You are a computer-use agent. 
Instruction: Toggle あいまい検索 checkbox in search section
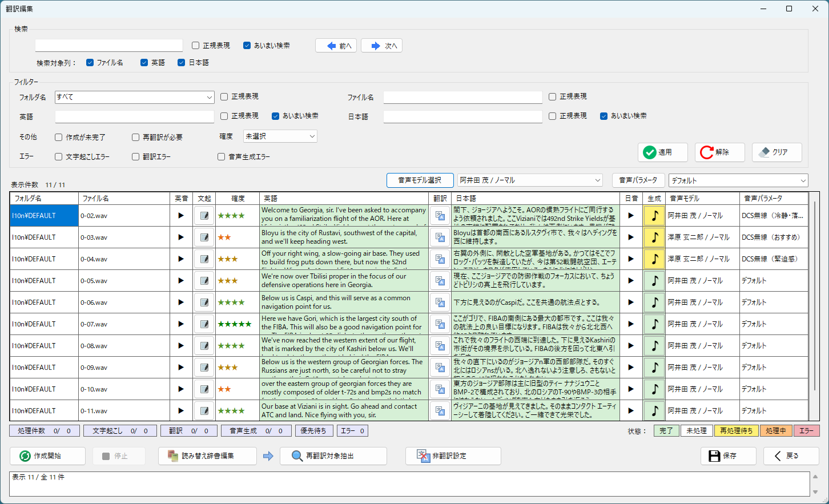pyautogui.click(x=247, y=46)
